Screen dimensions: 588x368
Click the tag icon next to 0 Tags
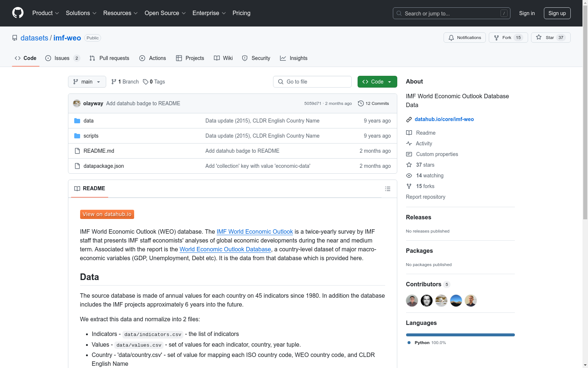click(146, 82)
